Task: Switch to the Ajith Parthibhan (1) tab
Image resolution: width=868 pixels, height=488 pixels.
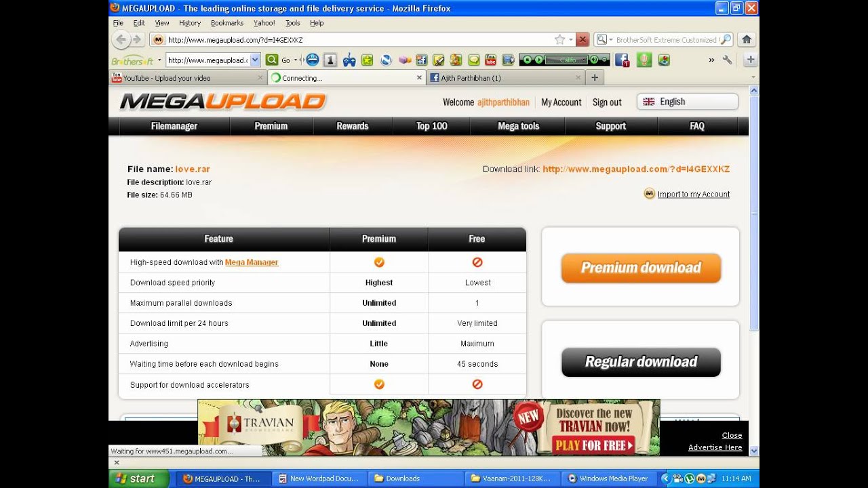Action: [x=505, y=78]
